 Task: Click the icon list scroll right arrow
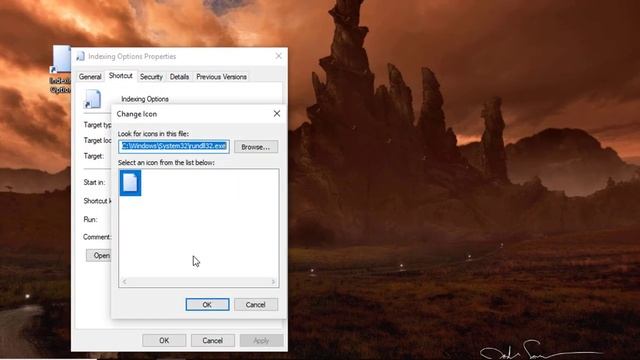tap(273, 282)
